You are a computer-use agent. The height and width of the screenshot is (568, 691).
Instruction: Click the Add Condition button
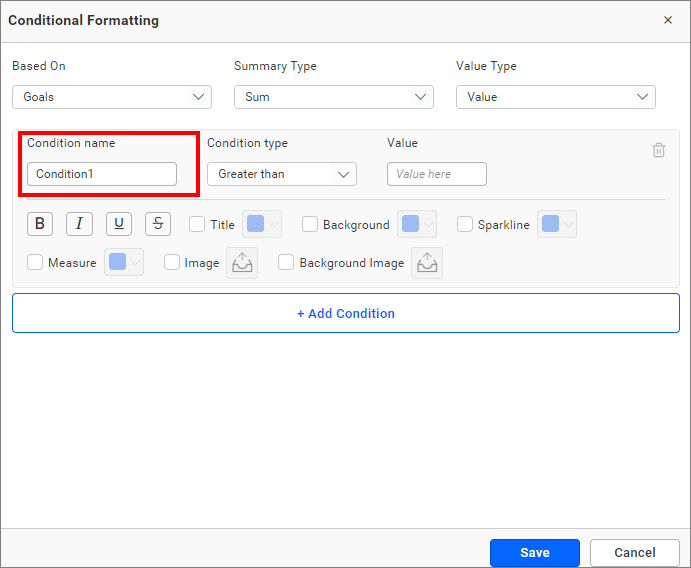point(346,313)
